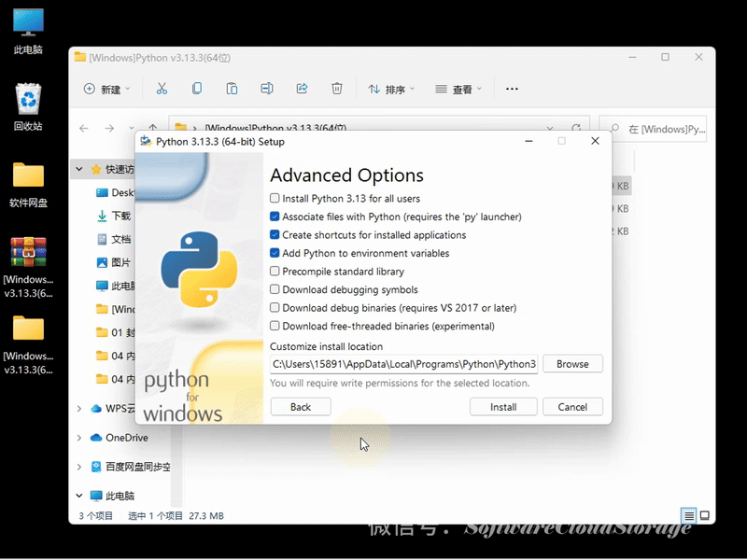Check Download debugging symbols
This screenshot has width=747, height=560.
275,289
